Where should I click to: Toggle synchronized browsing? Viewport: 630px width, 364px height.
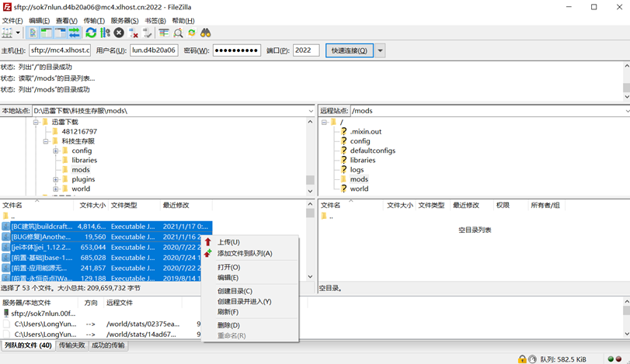192,33
